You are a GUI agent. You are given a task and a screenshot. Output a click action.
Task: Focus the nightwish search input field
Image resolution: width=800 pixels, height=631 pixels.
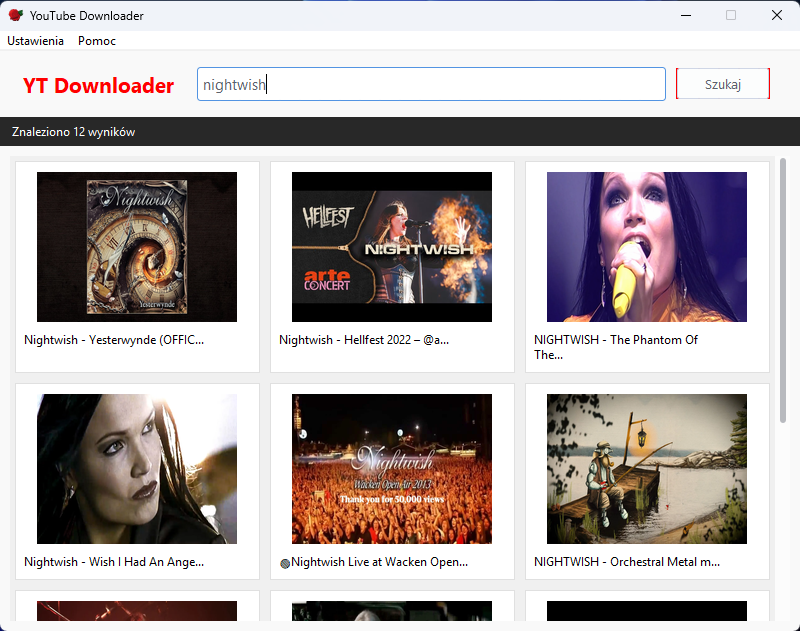point(431,84)
